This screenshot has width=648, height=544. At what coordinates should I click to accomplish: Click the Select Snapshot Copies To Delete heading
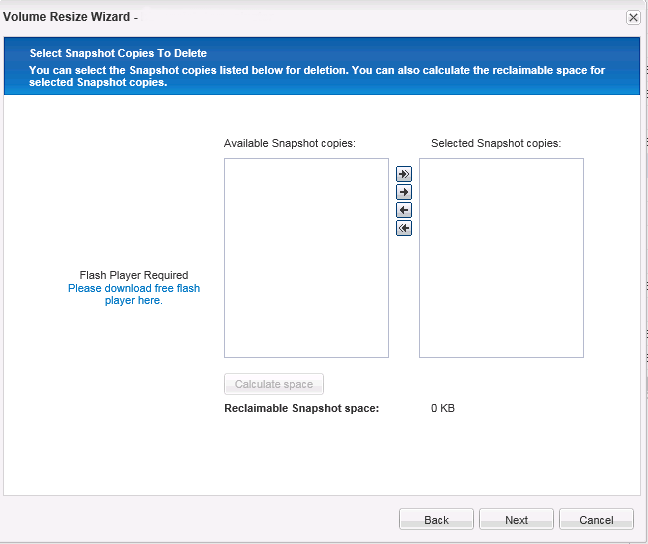pos(118,53)
